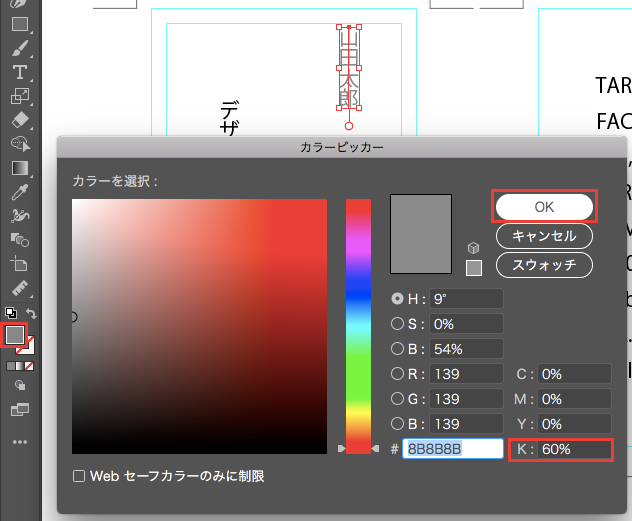Select the R red radio button

(398, 374)
